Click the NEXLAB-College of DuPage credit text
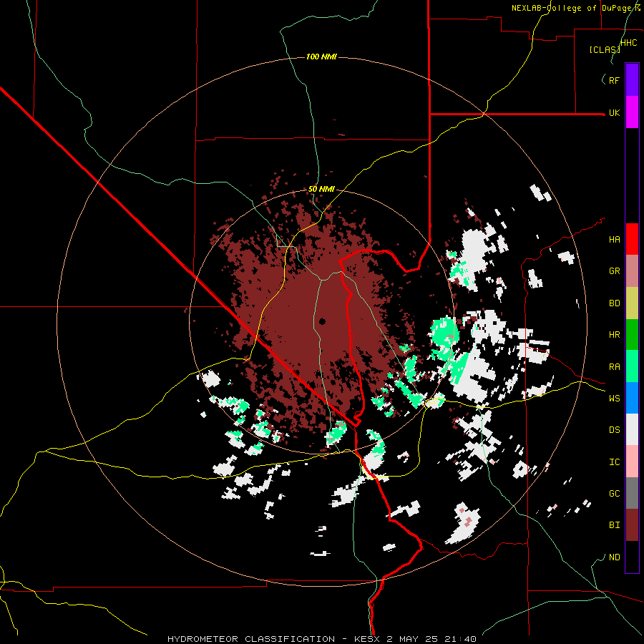The image size is (644, 644). pos(577,8)
